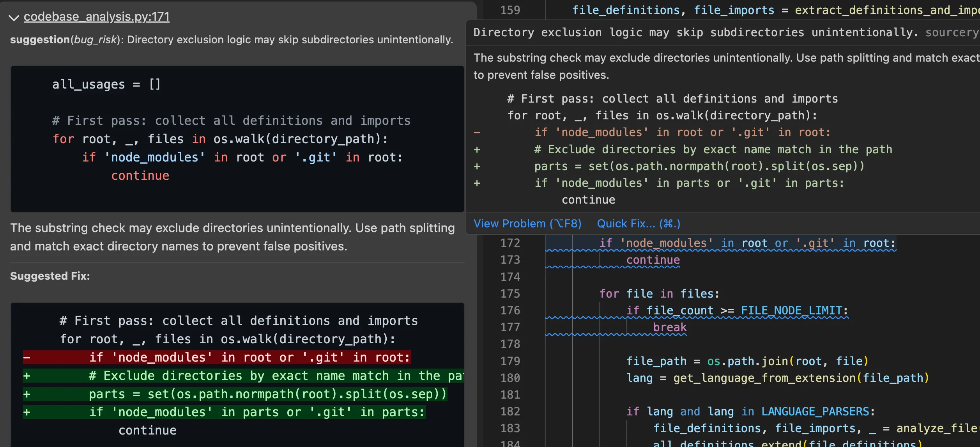Click the View Problem link in hover

(527, 223)
